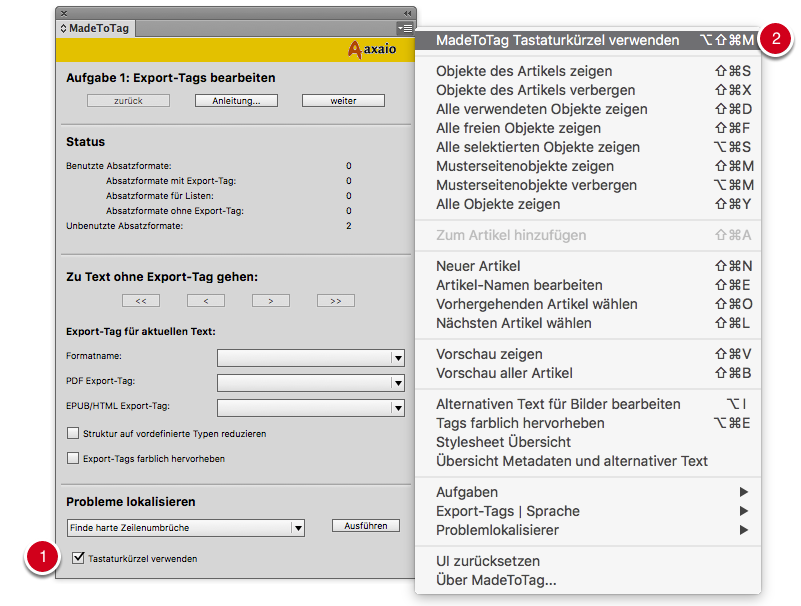
Task: Open Alternativen Text für Bilder bearbeiten
Action: point(587,404)
